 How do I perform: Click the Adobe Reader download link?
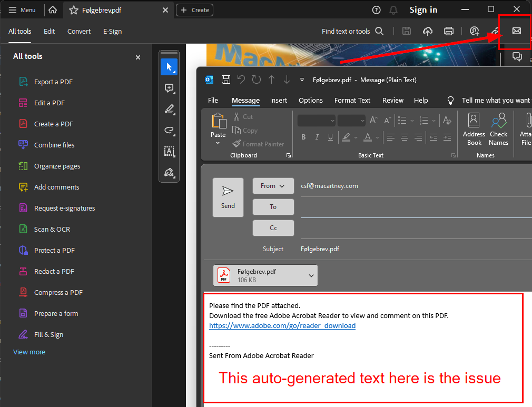point(282,325)
